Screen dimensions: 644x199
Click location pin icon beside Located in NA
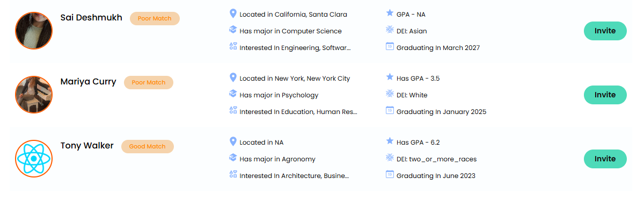tap(233, 141)
